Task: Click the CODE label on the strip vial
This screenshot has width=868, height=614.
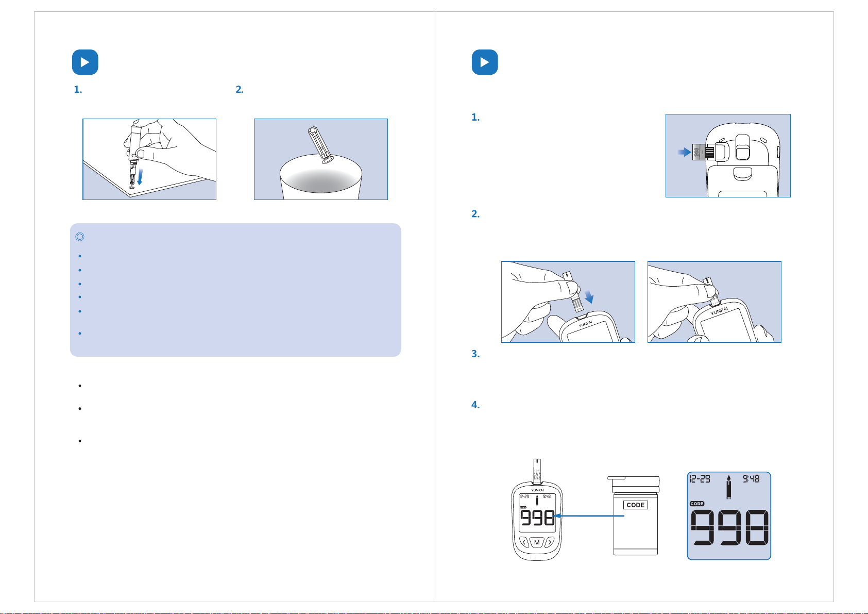Action: pos(636,505)
